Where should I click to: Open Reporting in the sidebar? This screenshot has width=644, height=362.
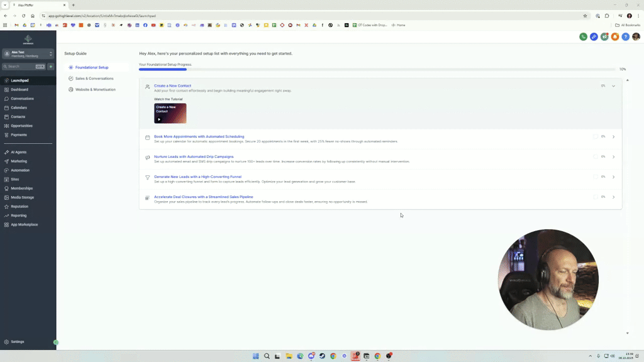(18, 215)
